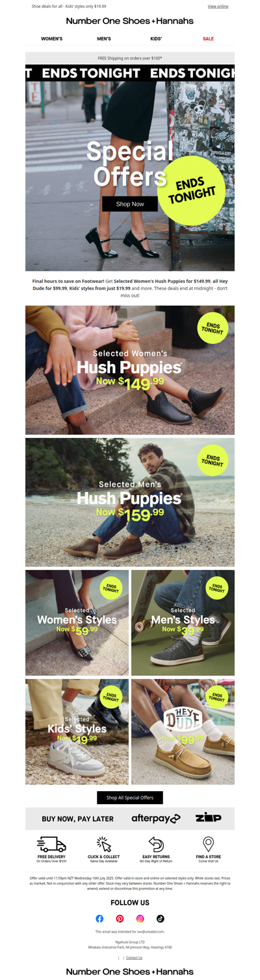Click the Contact Us footer link

tap(134, 957)
